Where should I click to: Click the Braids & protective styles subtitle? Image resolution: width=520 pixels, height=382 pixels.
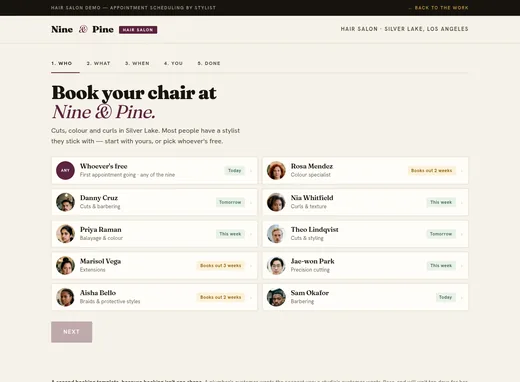(110, 301)
